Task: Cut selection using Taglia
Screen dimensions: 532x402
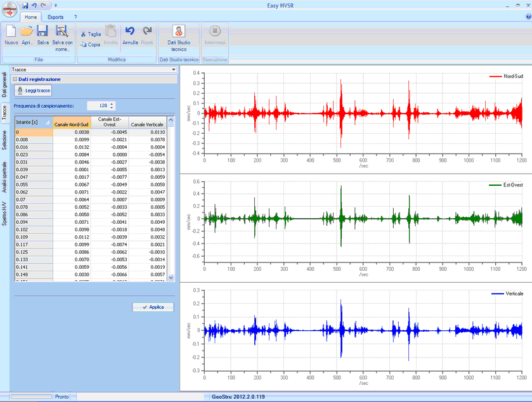Action: (x=91, y=34)
